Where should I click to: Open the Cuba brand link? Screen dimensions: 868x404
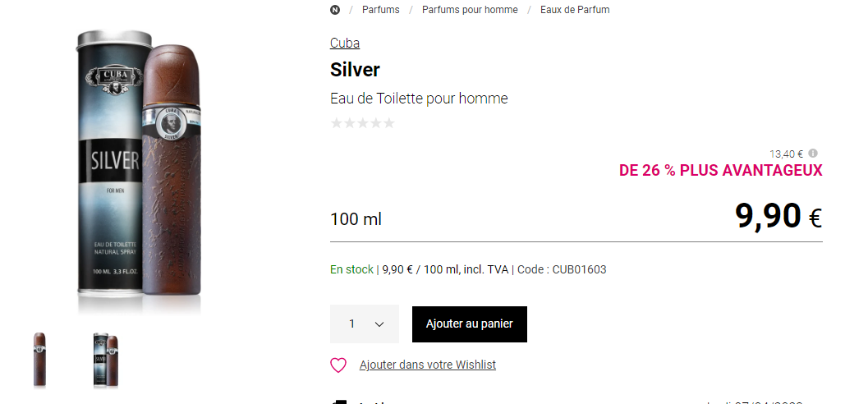345,44
